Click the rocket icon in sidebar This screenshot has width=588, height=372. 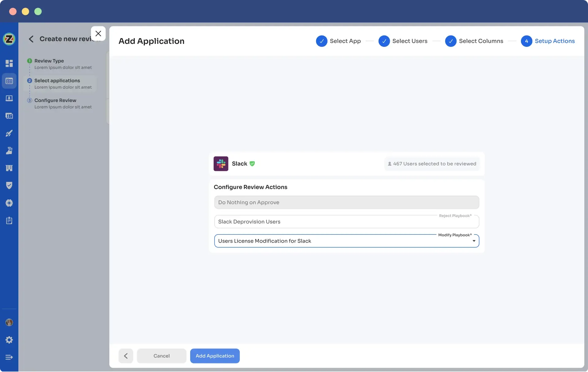[9, 133]
